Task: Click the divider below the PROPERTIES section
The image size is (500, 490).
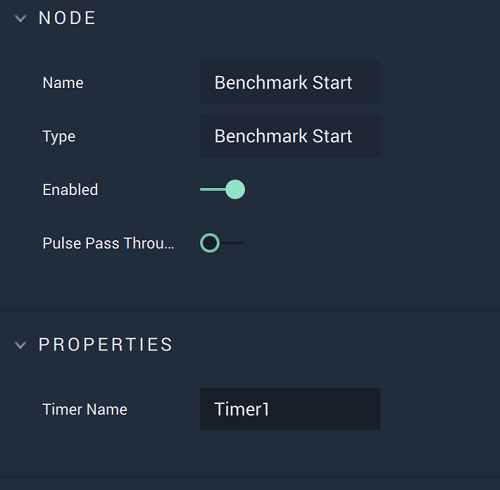Action: pyautogui.click(x=250, y=477)
